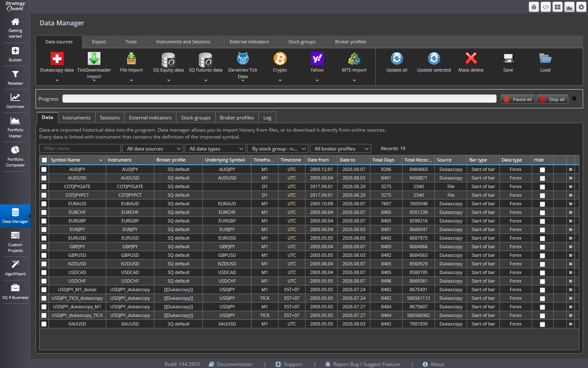588x368 pixels.
Task: Switch to Export ribbon tab
Action: pyautogui.click(x=99, y=42)
